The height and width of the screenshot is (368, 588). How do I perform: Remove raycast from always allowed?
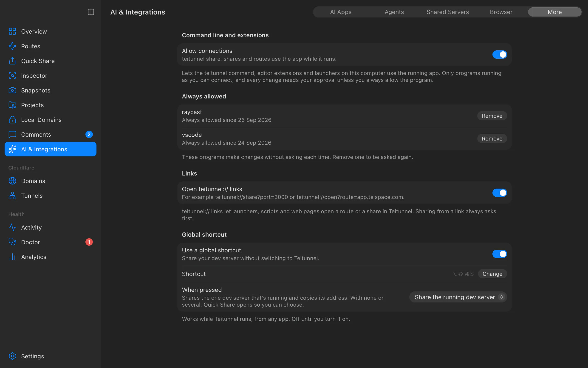(x=492, y=116)
